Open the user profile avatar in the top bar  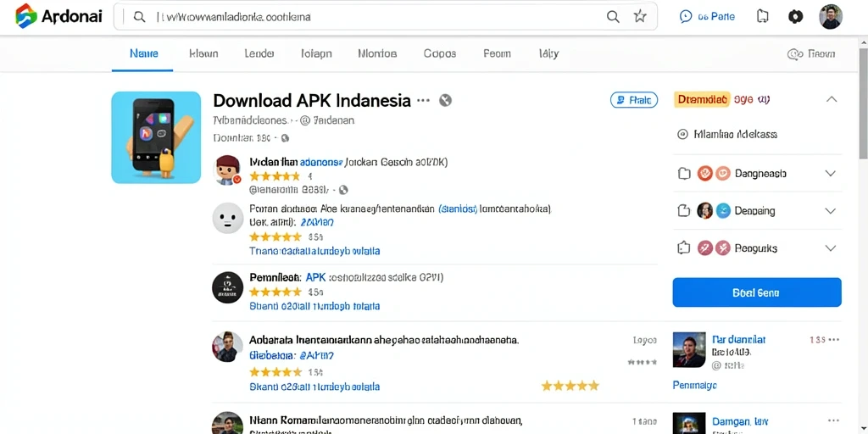point(831,17)
